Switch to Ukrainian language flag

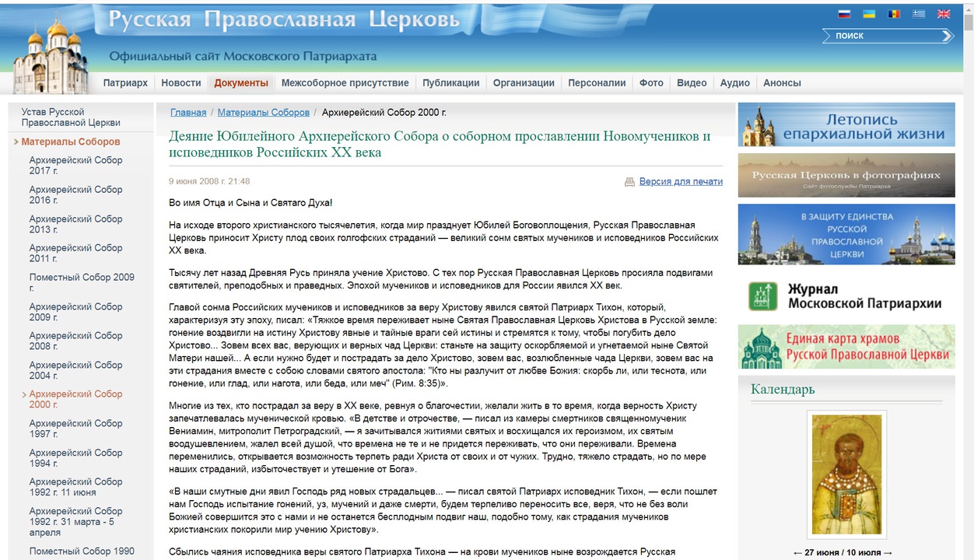[869, 14]
